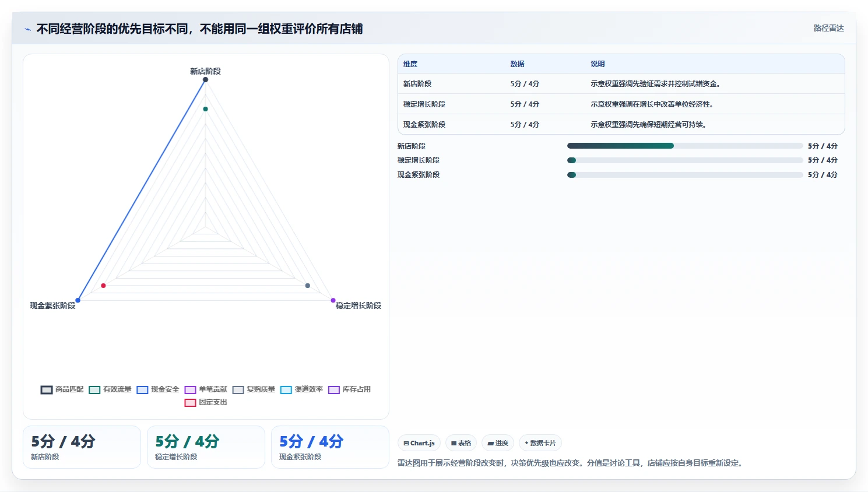Click description 示意权重强调先验证需求并控制试错资金

pyautogui.click(x=656, y=84)
